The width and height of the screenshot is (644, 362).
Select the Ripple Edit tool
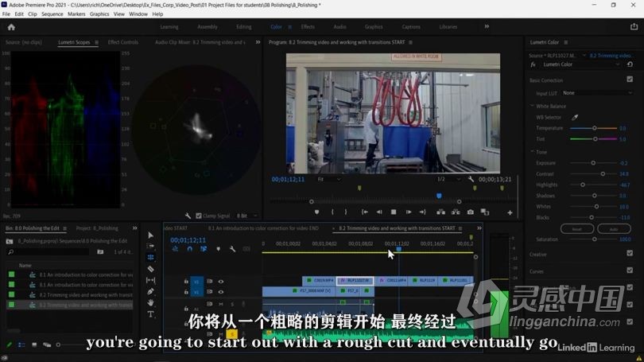pos(151,257)
